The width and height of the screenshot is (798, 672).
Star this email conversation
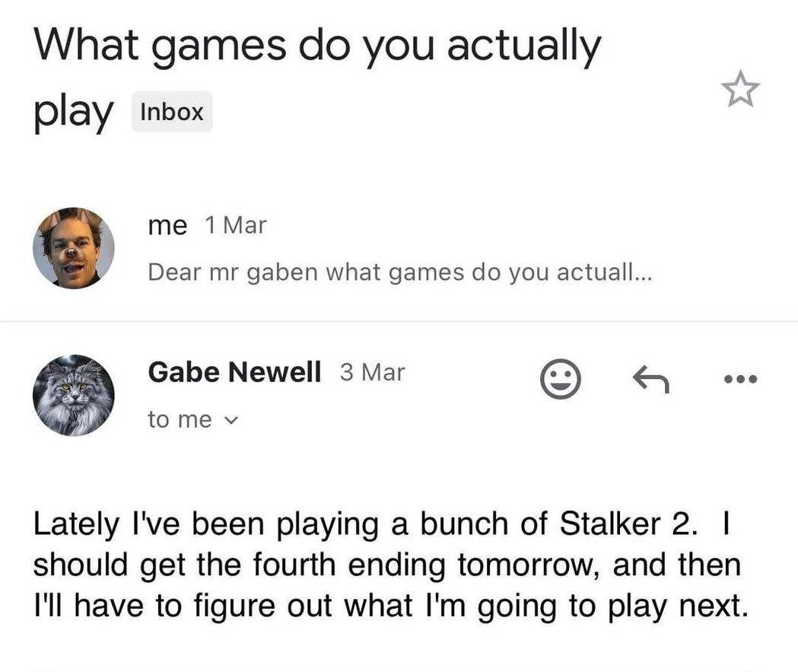(740, 89)
